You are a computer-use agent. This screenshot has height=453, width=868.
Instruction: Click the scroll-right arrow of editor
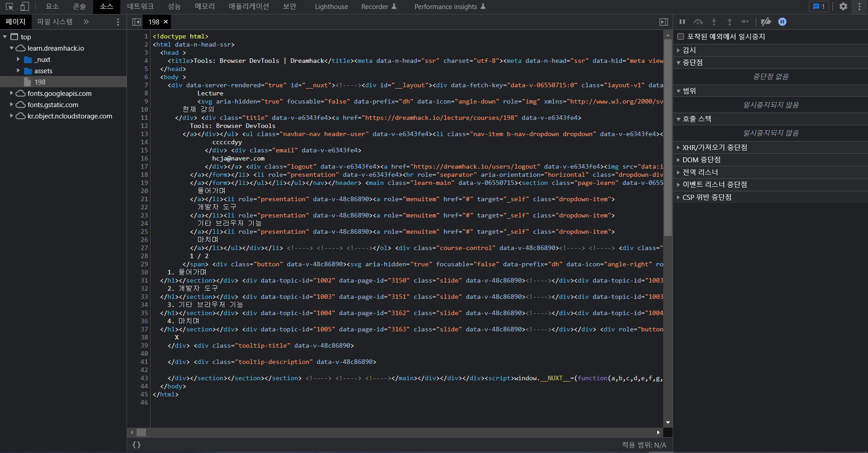click(x=658, y=433)
